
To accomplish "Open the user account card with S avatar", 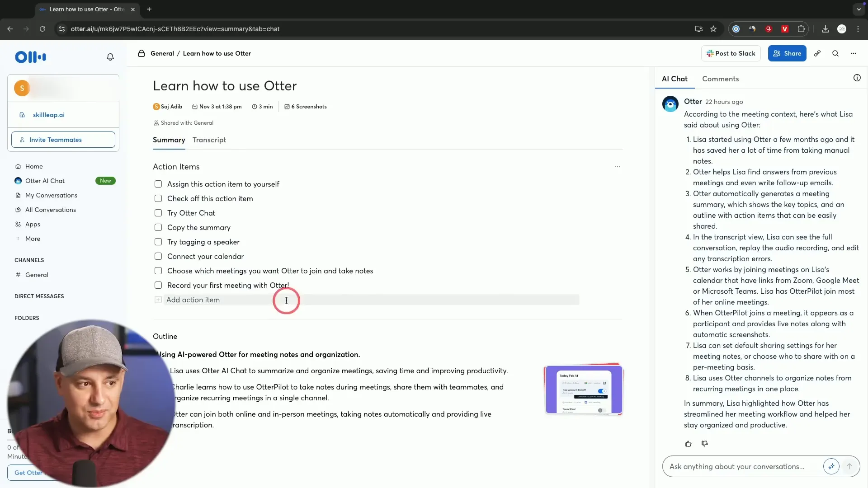I will point(63,88).
